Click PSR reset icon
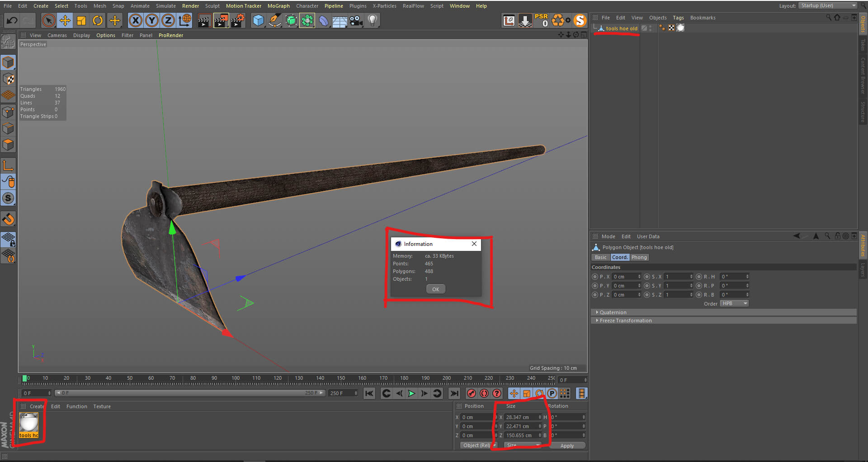 542,20
